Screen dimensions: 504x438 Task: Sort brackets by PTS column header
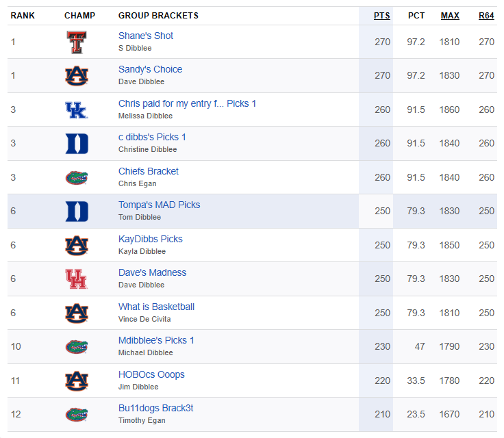pyautogui.click(x=382, y=16)
